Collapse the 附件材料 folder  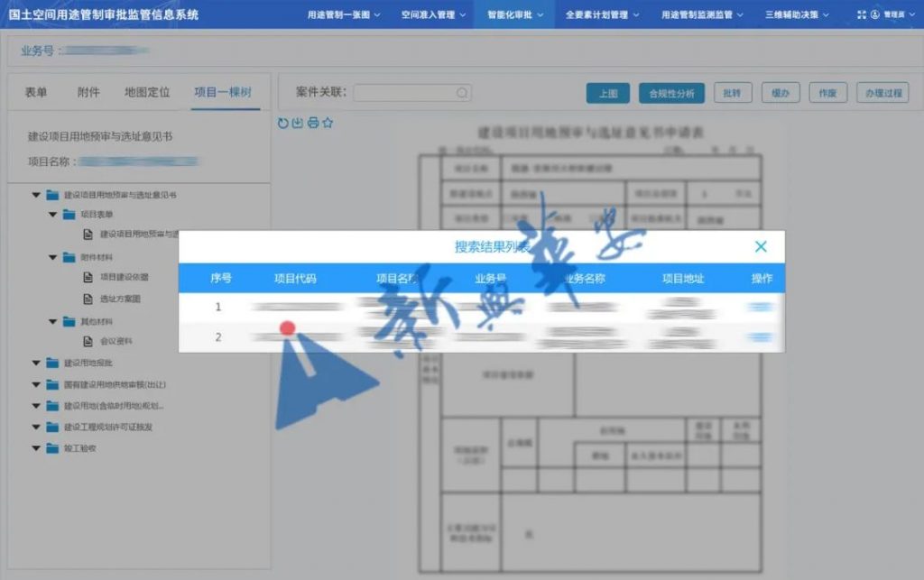click(52, 257)
